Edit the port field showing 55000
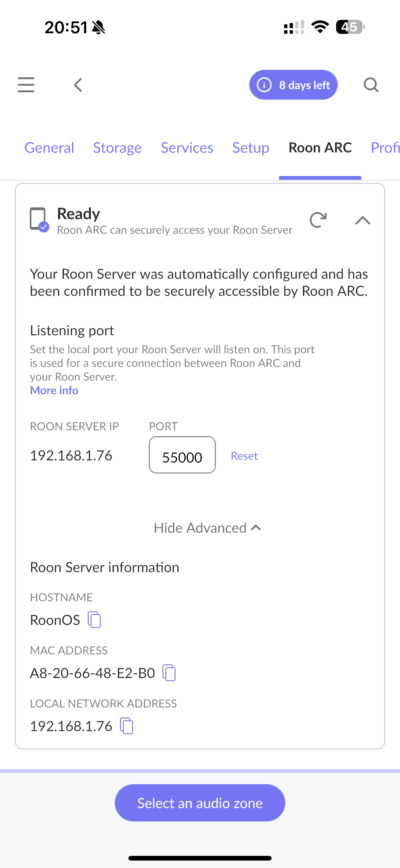Image resolution: width=400 pixels, height=868 pixels. point(182,455)
